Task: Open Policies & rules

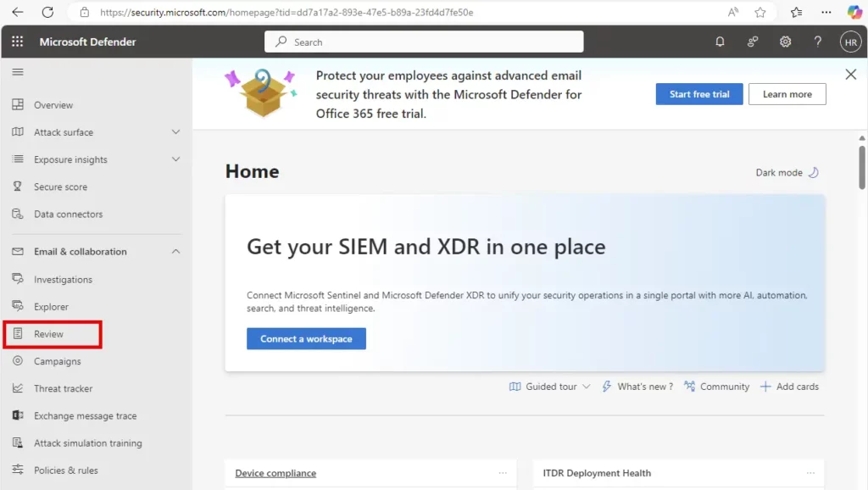Action: (x=66, y=470)
